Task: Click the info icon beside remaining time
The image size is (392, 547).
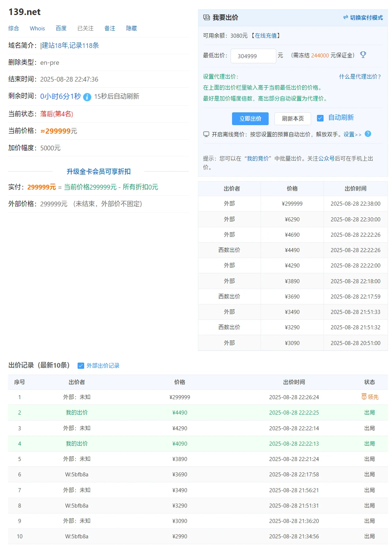Action: [x=87, y=97]
